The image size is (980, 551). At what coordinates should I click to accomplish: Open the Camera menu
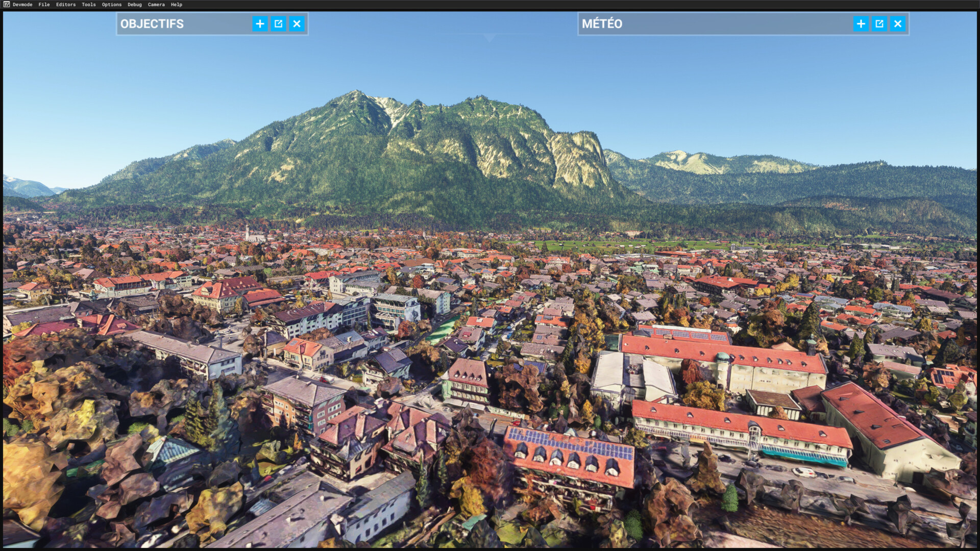(156, 5)
